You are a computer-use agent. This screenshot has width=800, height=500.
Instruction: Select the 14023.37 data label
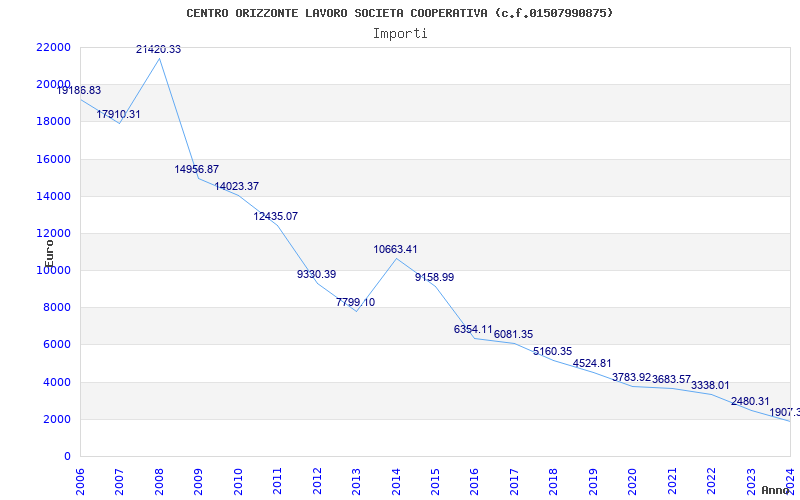point(236,187)
